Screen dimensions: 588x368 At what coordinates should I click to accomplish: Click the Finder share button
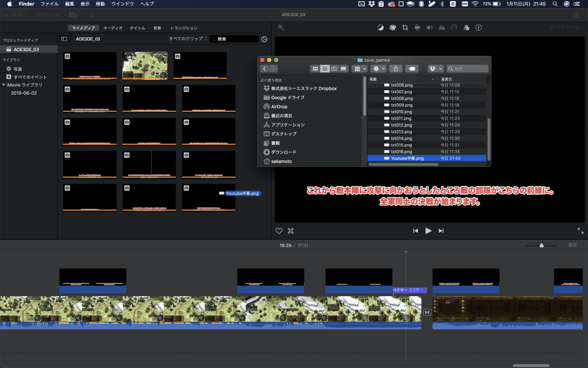[x=396, y=69]
